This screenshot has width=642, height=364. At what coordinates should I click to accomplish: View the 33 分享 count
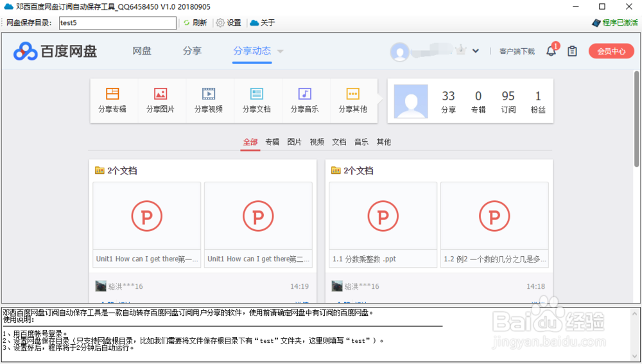coord(448,101)
